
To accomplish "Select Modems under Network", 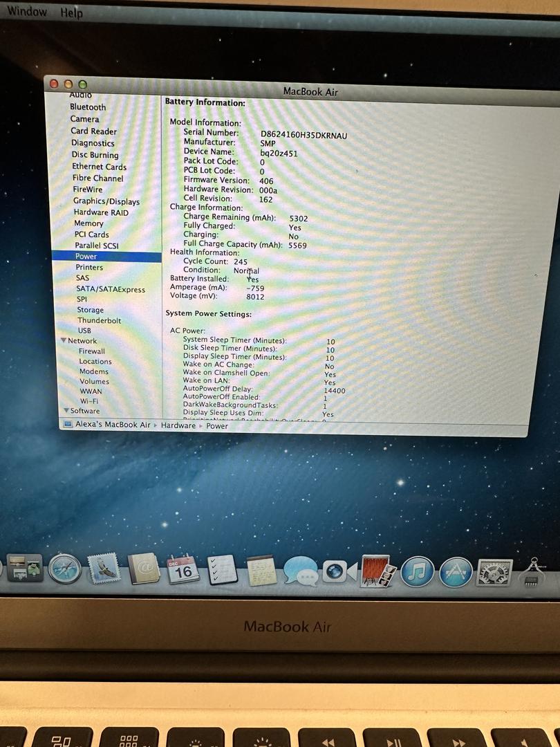I will (x=94, y=371).
